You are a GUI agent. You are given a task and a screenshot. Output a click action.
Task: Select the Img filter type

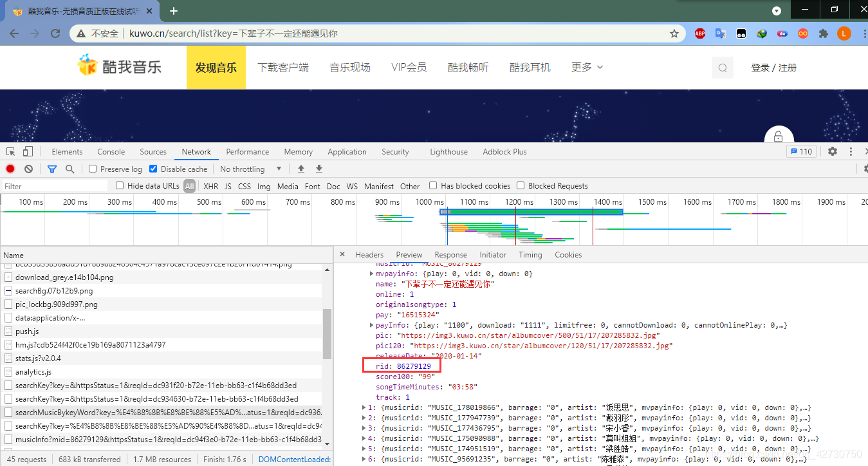click(264, 186)
